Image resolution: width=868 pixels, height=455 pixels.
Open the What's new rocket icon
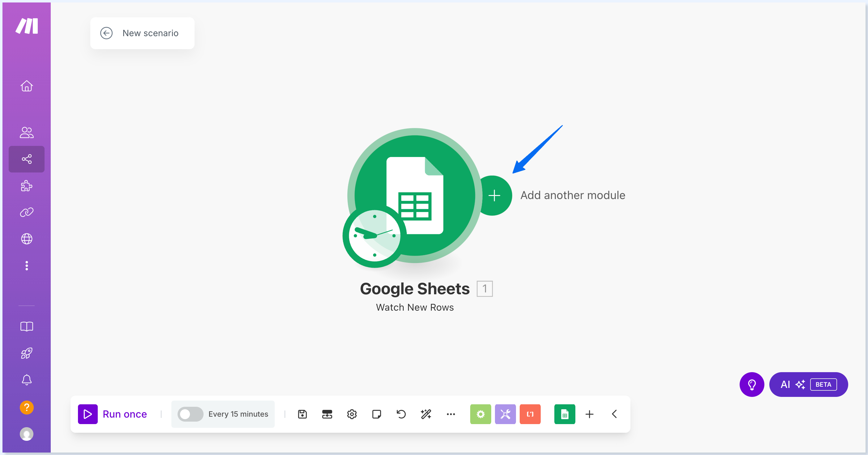pos(27,353)
